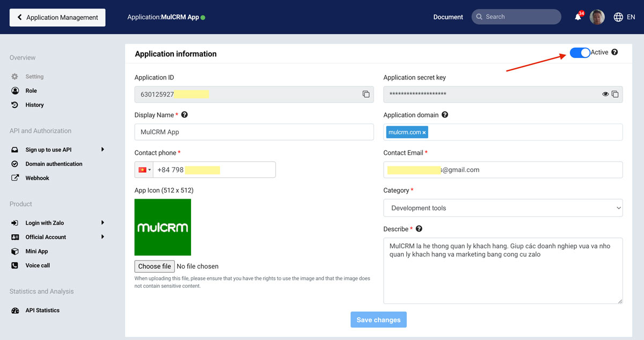Open the notifications bell
Image resolution: width=644 pixels, height=340 pixels.
(578, 17)
